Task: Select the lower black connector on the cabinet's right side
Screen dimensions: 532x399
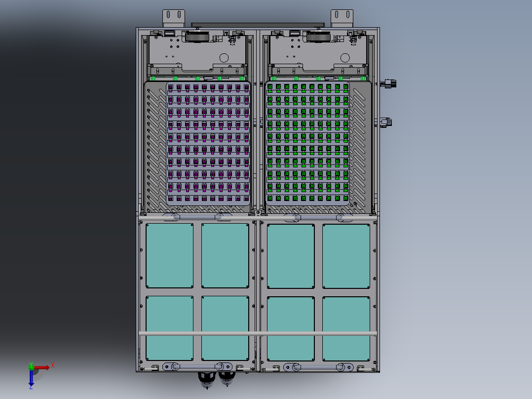Action: (x=386, y=122)
